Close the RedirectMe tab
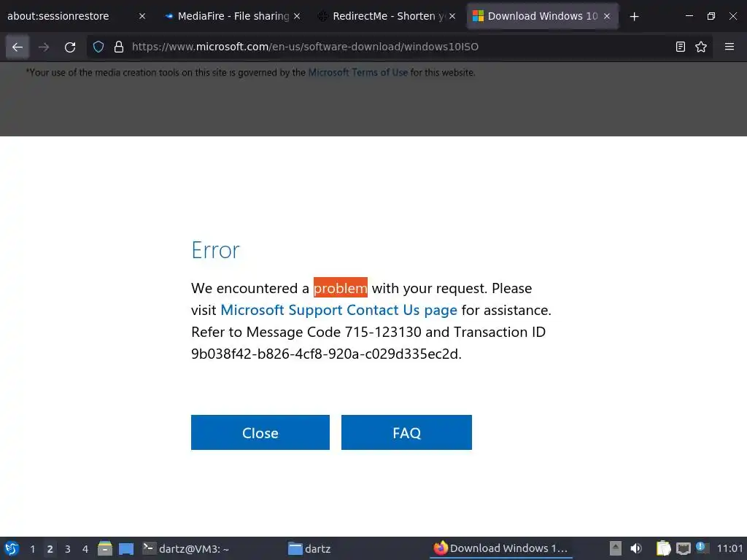 (452, 16)
